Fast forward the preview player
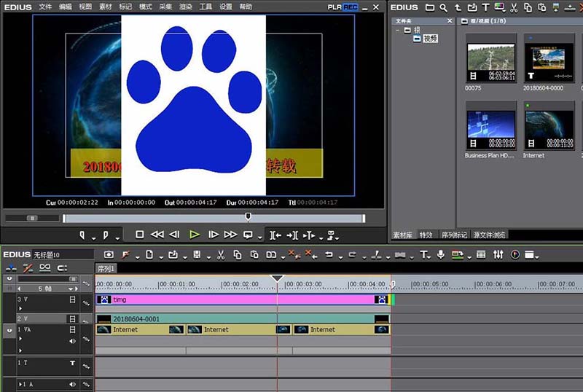This screenshot has height=392, width=583. pyautogui.click(x=230, y=235)
